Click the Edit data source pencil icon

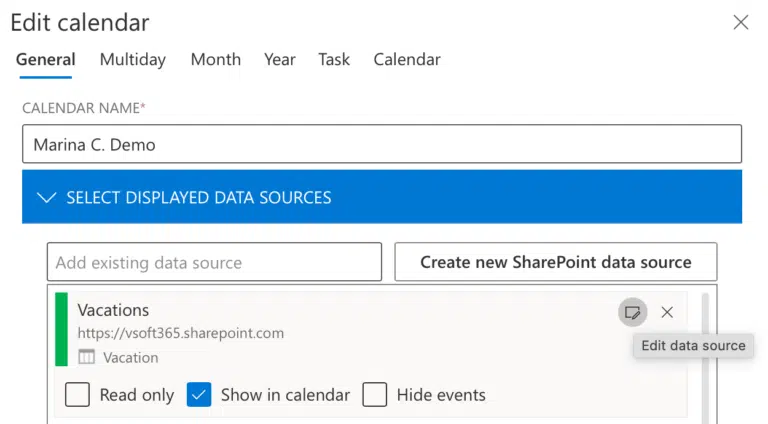(632, 312)
